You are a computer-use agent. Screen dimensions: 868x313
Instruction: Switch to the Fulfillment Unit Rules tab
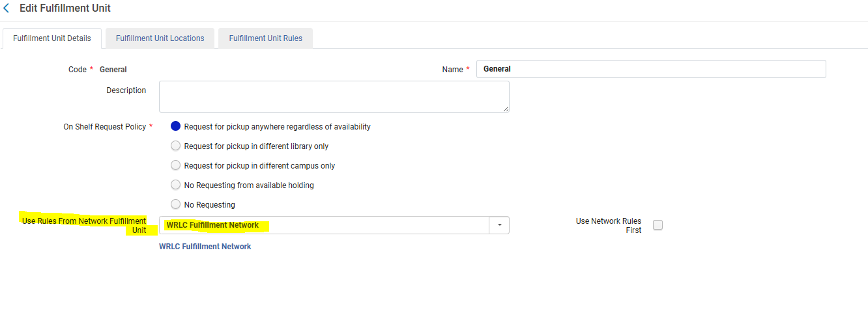[x=265, y=38]
